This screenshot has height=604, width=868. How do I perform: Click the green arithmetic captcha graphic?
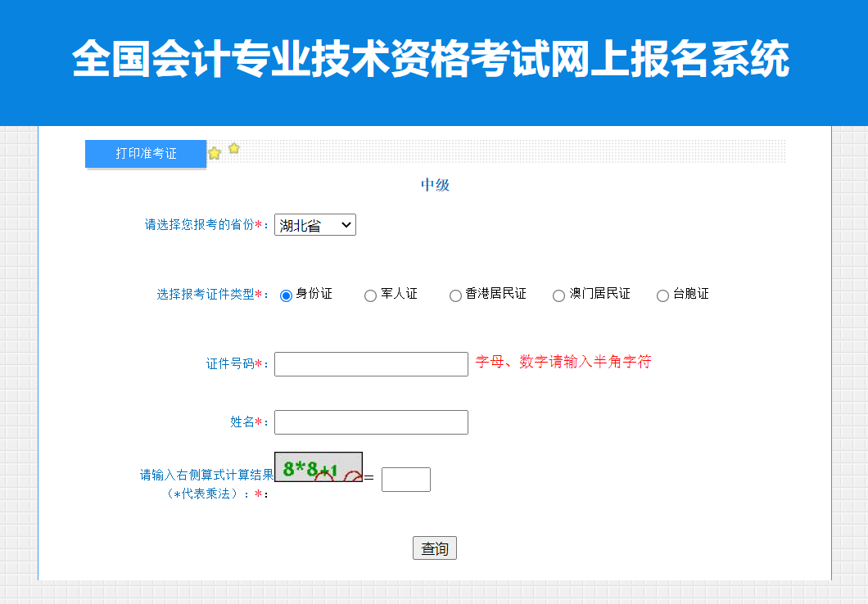[319, 465]
